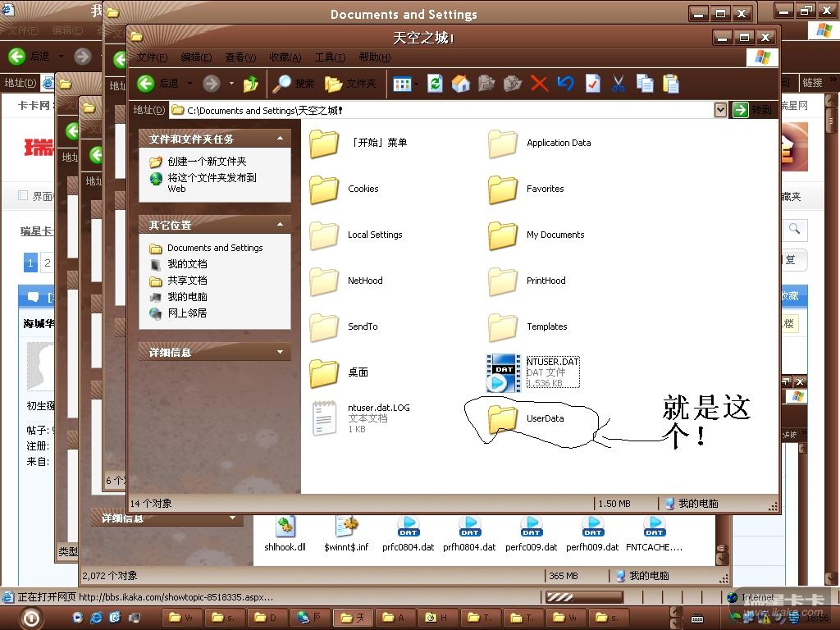
Task: Open Forward button history dropdown arrow
Action: [x=231, y=84]
